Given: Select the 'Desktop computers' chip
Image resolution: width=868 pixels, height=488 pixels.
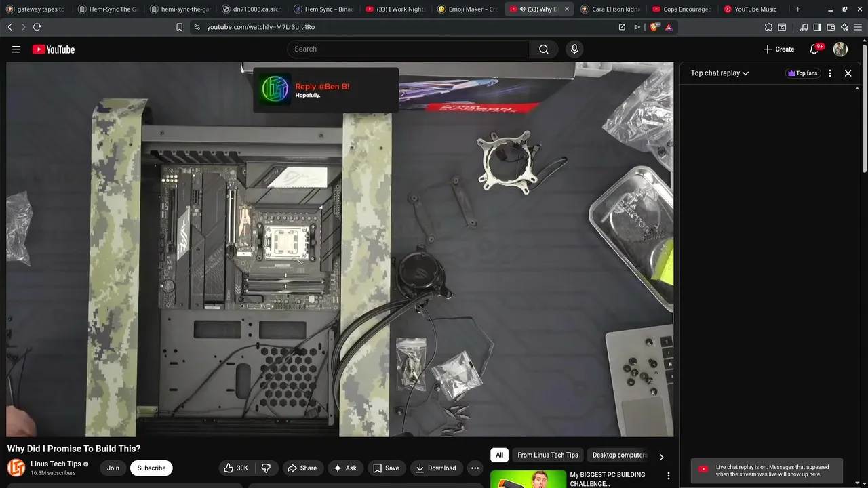Looking at the screenshot, I should [620, 455].
